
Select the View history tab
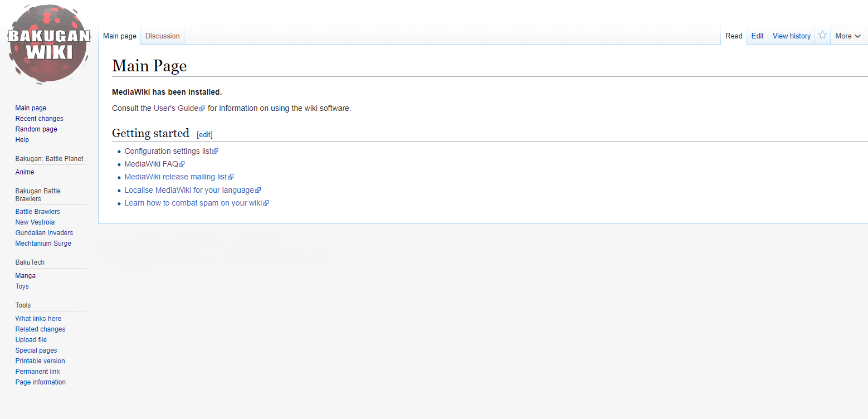[791, 36]
